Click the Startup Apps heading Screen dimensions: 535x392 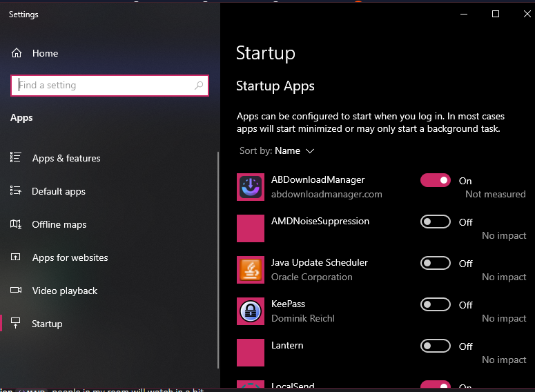(x=275, y=86)
